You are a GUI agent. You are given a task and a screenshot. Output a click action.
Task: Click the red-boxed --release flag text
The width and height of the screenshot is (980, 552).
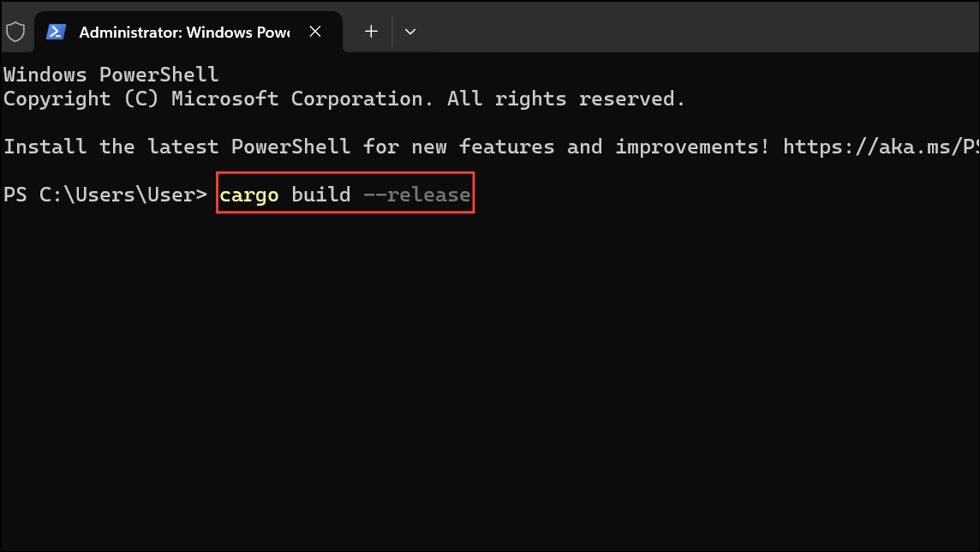pyautogui.click(x=418, y=194)
